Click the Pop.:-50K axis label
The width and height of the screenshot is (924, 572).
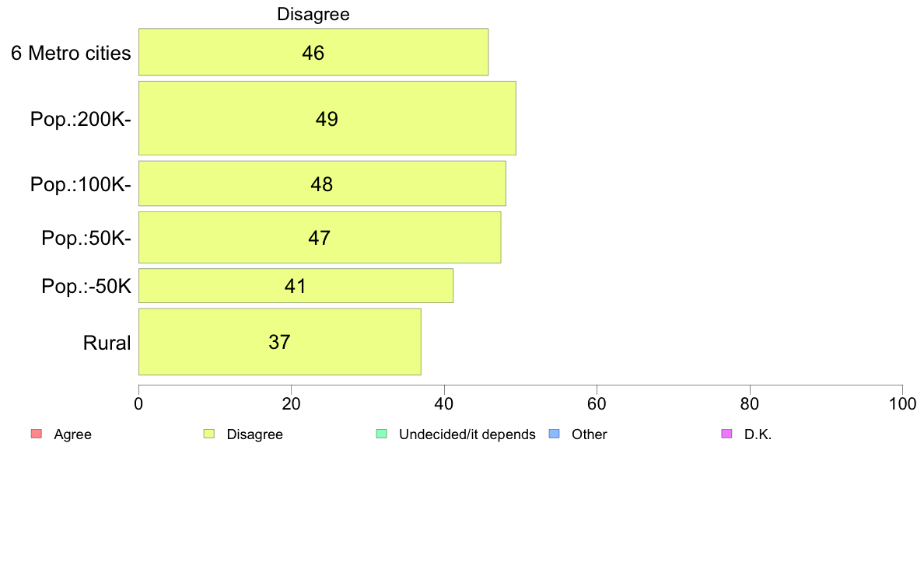pos(86,286)
